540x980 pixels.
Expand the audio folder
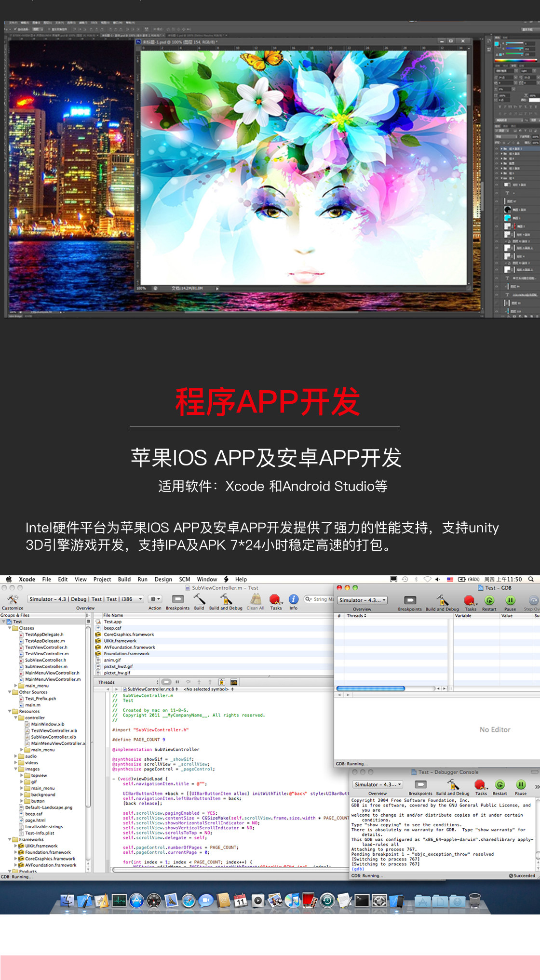pos(15,756)
